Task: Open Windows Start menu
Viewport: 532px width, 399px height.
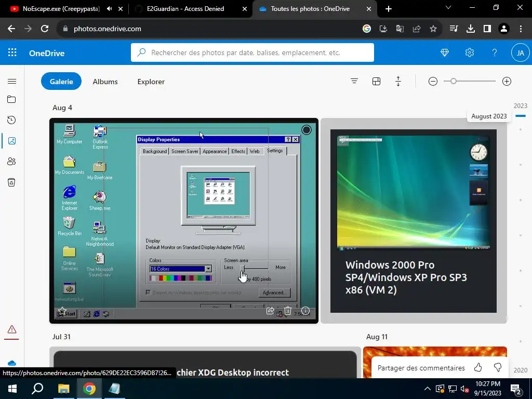Action: click(x=12, y=389)
